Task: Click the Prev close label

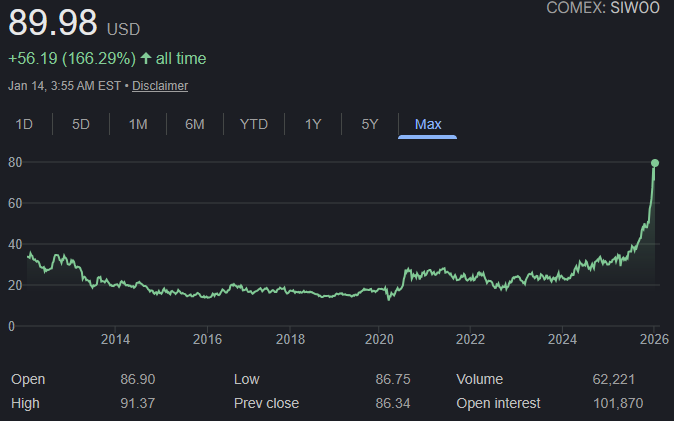Action: click(x=267, y=403)
